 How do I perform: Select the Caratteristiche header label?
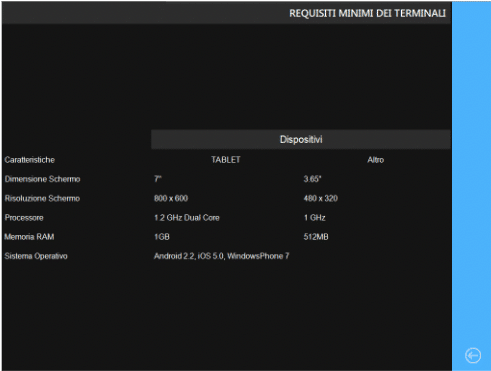pyautogui.click(x=30, y=160)
